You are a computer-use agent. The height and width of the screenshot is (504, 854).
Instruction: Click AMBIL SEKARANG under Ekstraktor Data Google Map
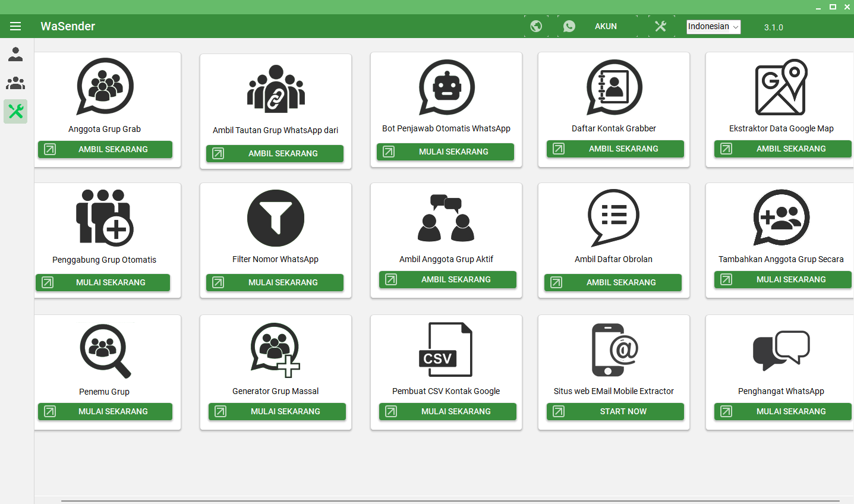[783, 149]
